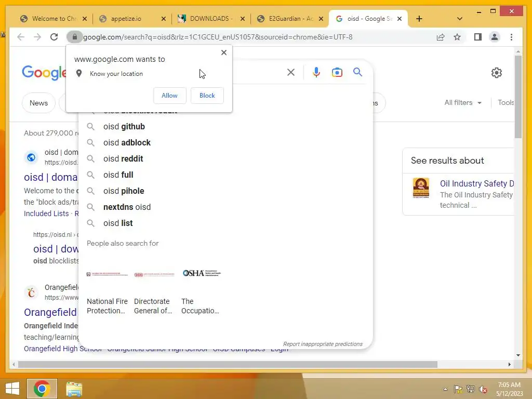Open Included Lists sitelink
Screen dimensions: 532x399
[46, 214]
